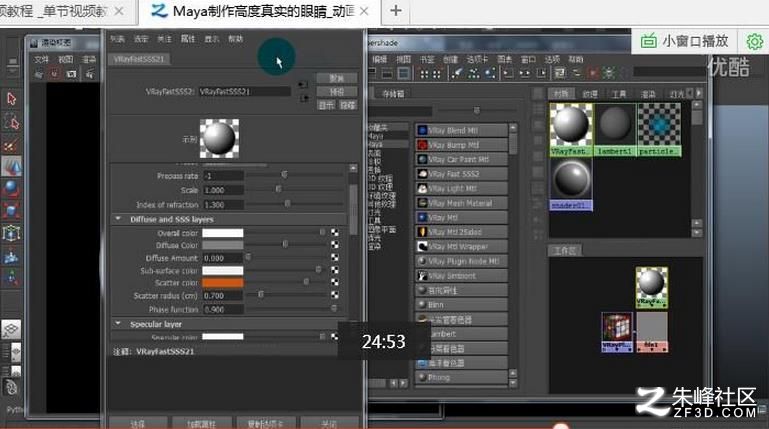
Task: Create a VRay Light Mtl node
Action: [x=461, y=188]
